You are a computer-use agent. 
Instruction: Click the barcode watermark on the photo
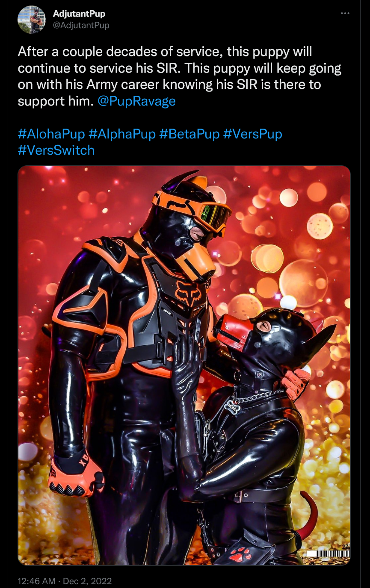(x=328, y=553)
